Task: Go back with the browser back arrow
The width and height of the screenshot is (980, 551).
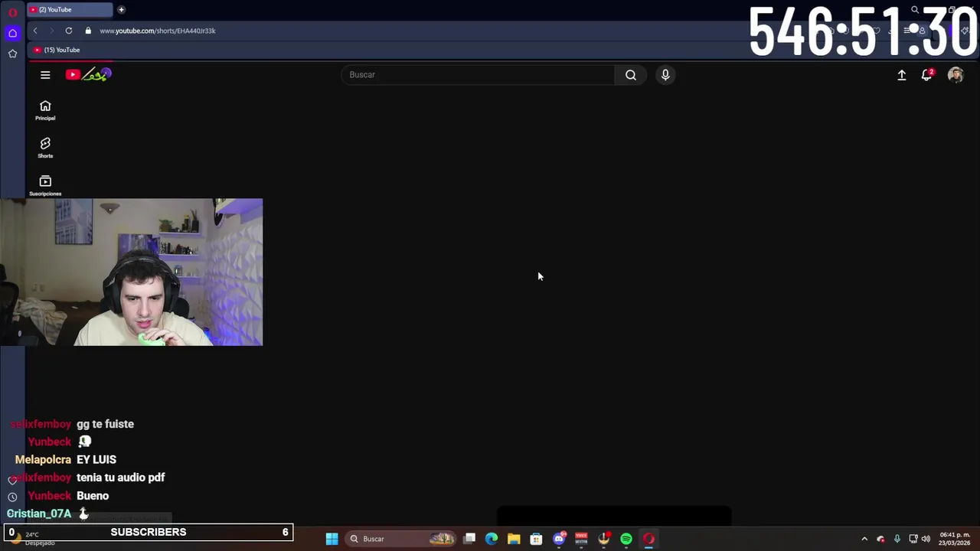Action: click(35, 31)
